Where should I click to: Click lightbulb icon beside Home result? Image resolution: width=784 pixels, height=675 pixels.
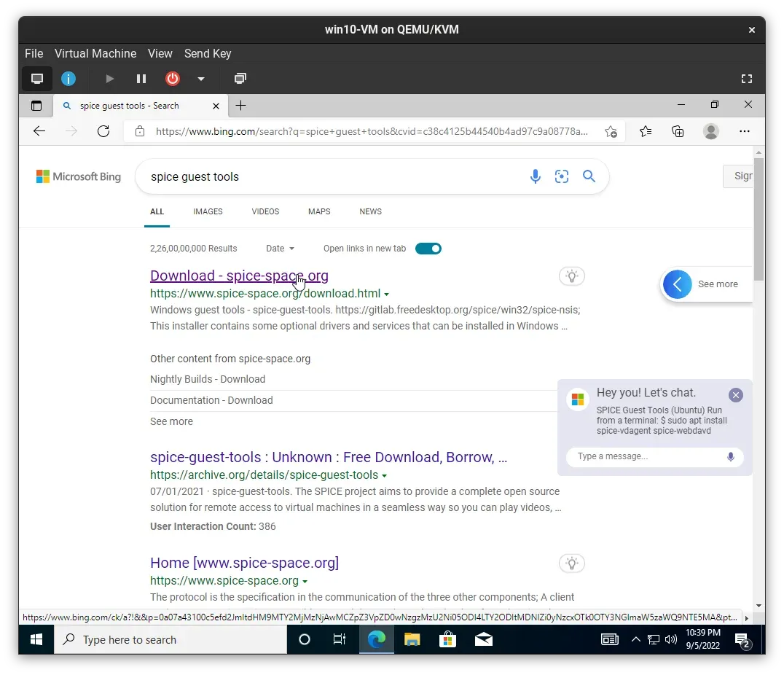click(x=572, y=563)
